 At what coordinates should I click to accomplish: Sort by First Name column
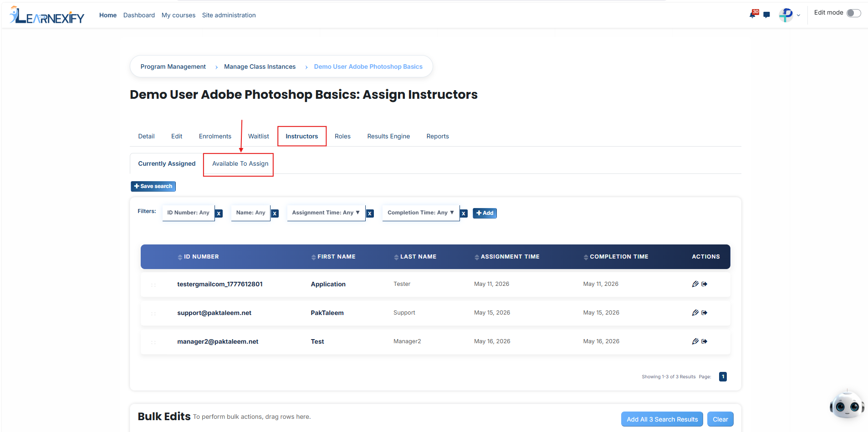pyautogui.click(x=333, y=257)
